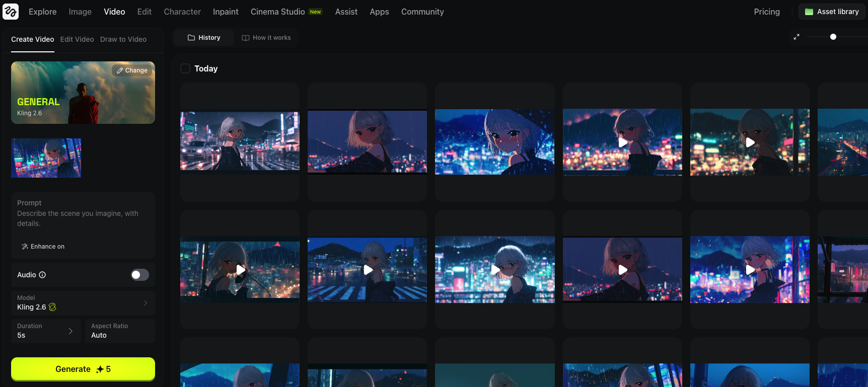Open the Asset library button
This screenshot has height=387, width=868.
click(x=832, y=12)
